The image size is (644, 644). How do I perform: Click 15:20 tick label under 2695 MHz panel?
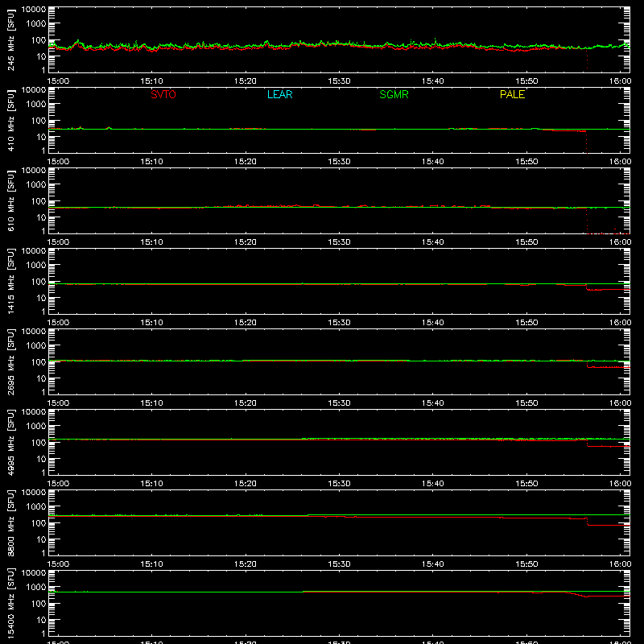246,403
